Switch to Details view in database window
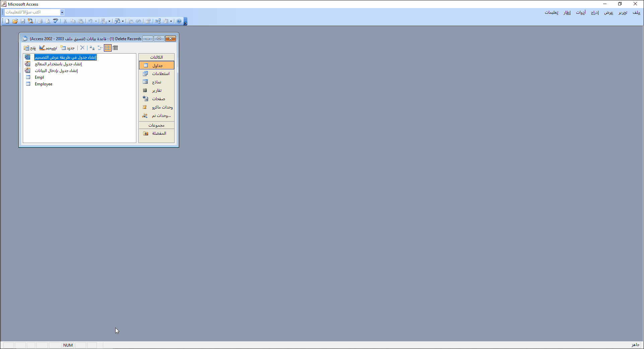Image resolution: width=644 pixels, height=349 pixels. (116, 48)
